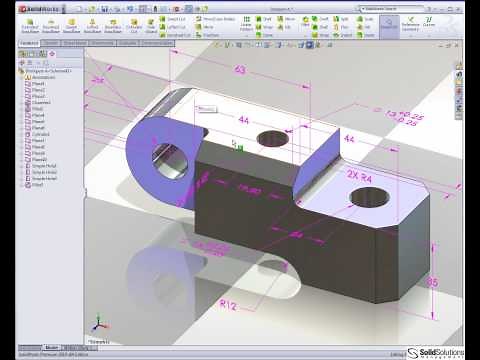Open the Reference Geometry tool
The image size is (480, 360).
(x=410, y=24)
